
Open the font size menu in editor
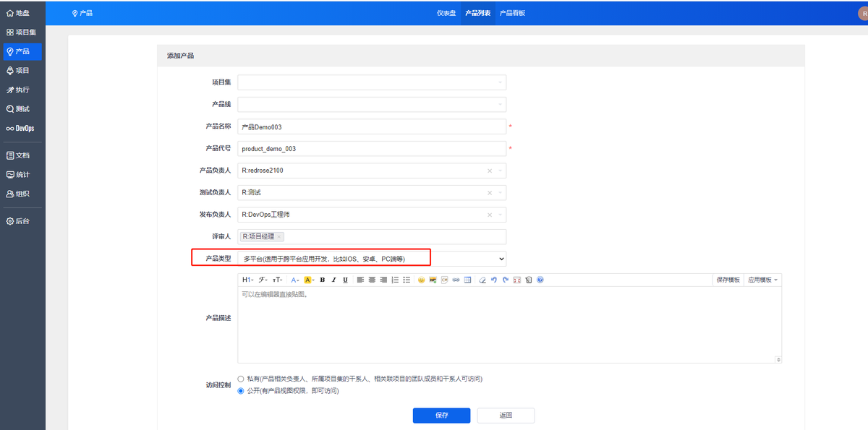pos(278,280)
